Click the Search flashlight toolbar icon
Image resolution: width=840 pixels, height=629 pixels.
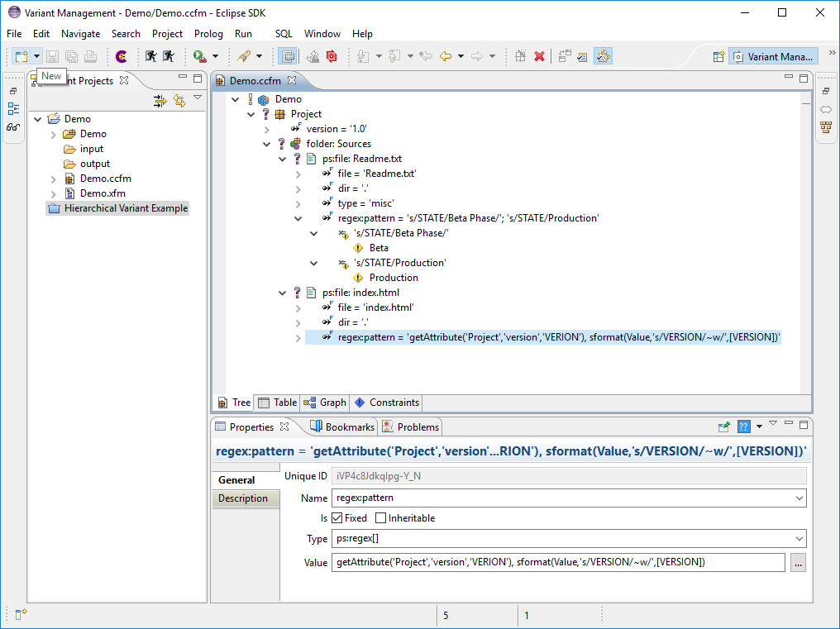pyautogui.click(x=244, y=56)
